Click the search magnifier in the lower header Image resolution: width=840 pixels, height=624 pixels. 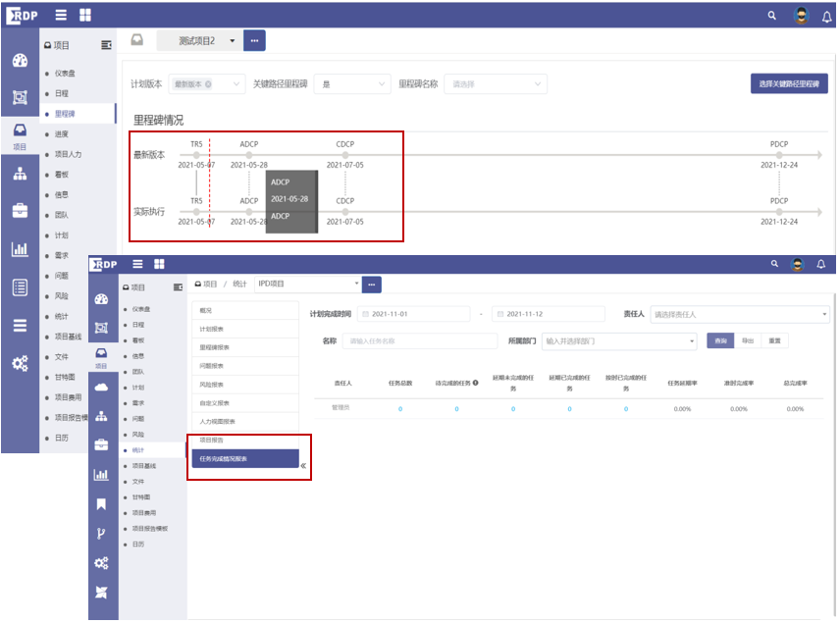775,264
